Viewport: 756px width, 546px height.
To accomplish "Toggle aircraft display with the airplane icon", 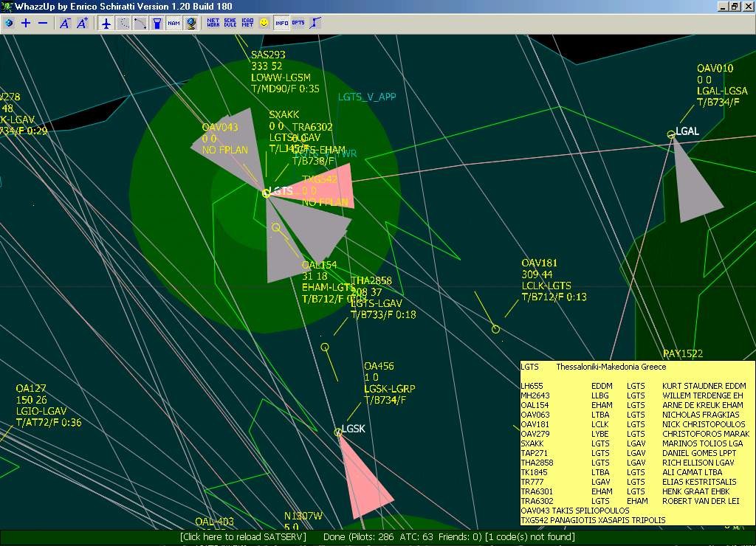I will [106, 23].
